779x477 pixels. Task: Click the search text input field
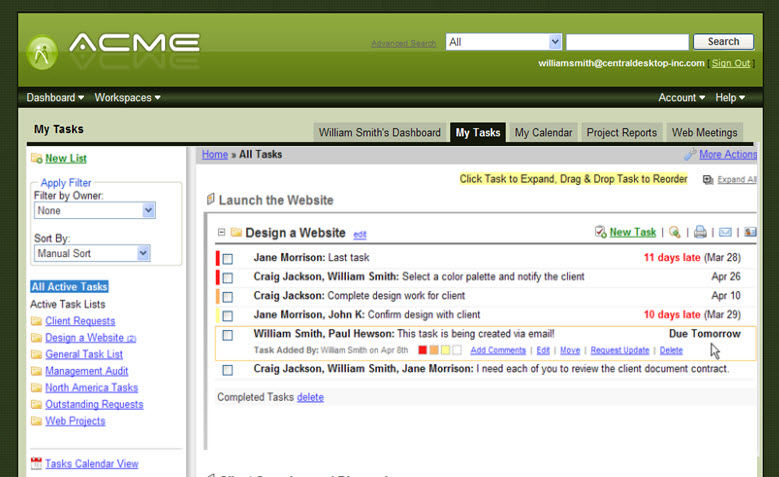coord(627,42)
